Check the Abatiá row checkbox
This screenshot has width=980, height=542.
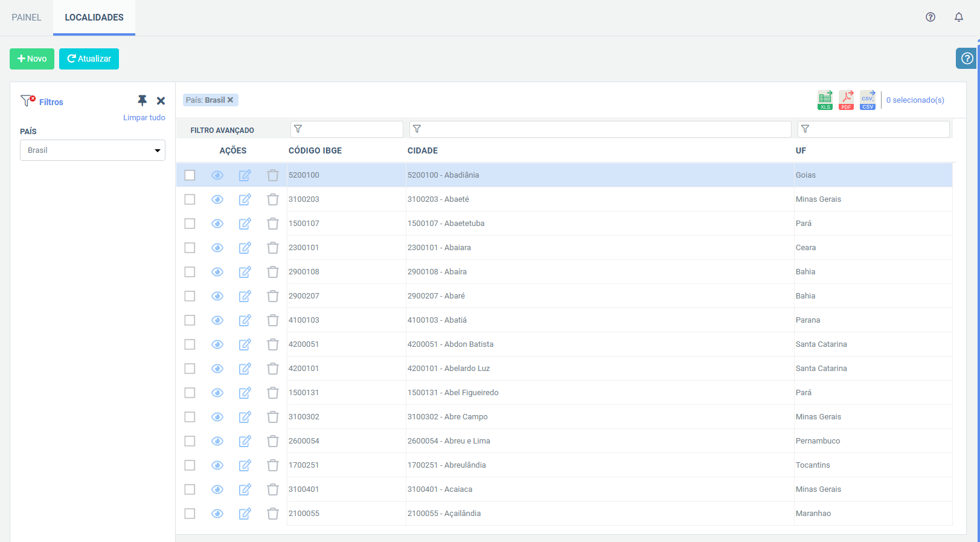190,320
